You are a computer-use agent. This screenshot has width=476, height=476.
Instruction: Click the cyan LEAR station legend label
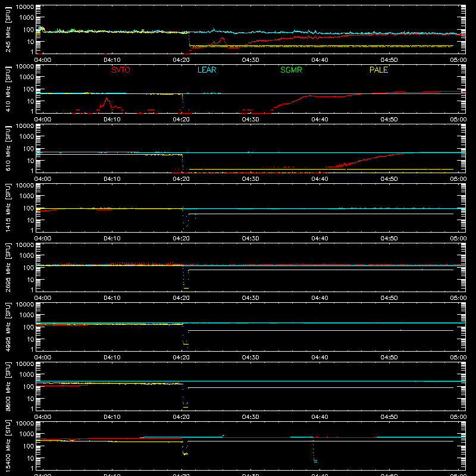[206, 70]
